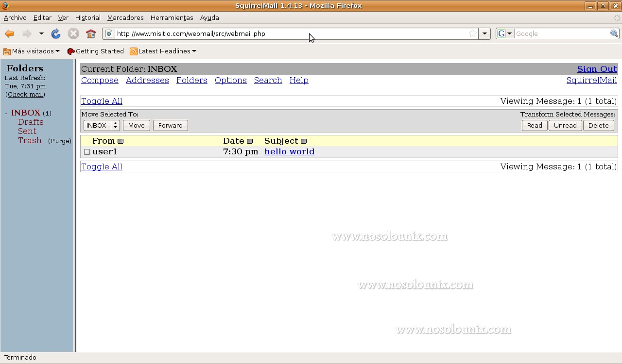
Task: Click the 7:30 pm date cell
Action: [x=240, y=151]
